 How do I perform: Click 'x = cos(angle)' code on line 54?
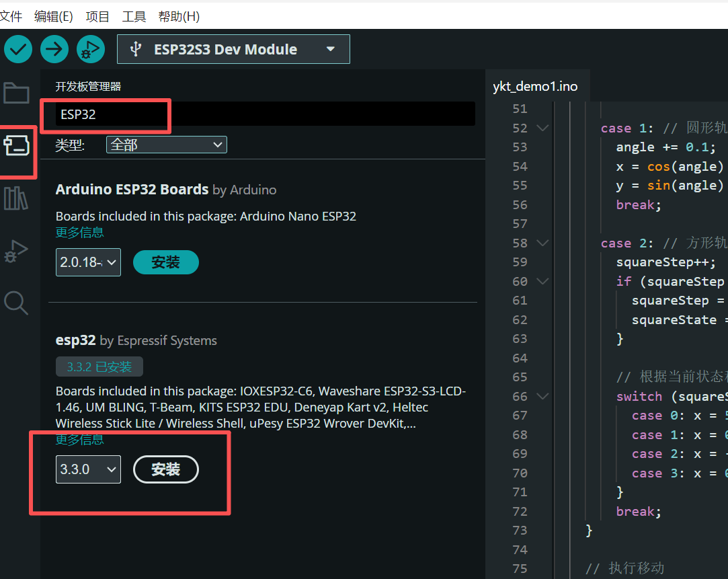click(x=670, y=166)
